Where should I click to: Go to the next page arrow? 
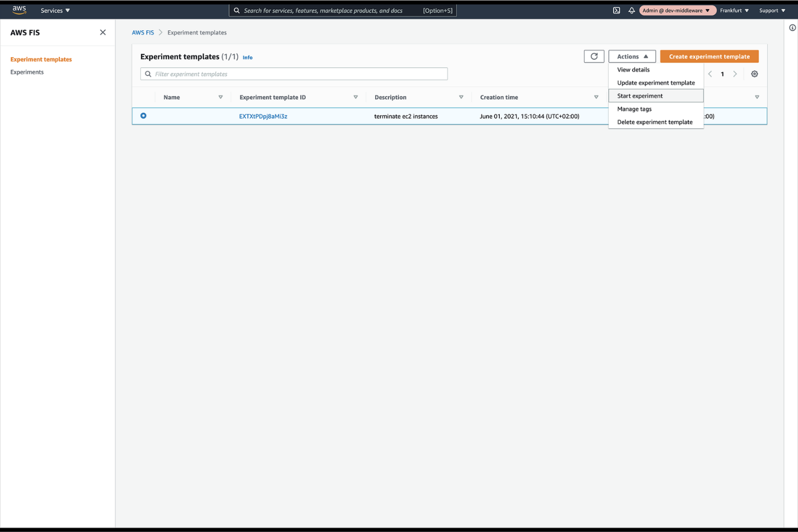pyautogui.click(x=735, y=74)
